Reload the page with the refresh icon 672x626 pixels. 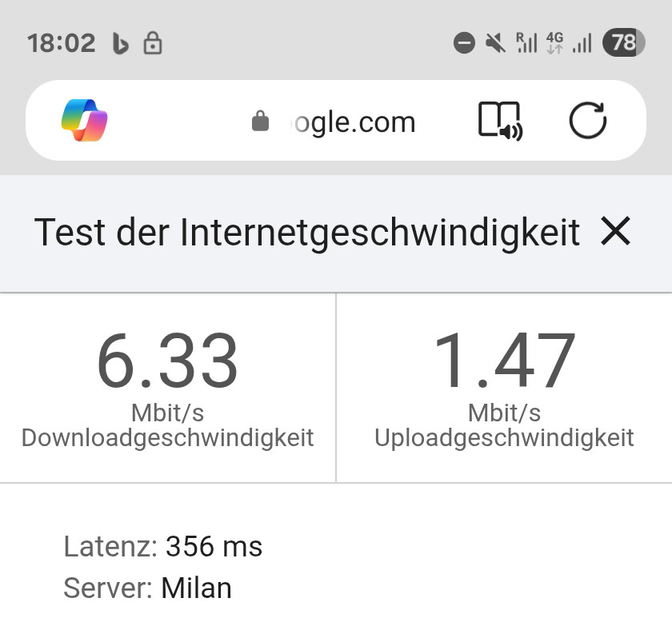coord(588,121)
